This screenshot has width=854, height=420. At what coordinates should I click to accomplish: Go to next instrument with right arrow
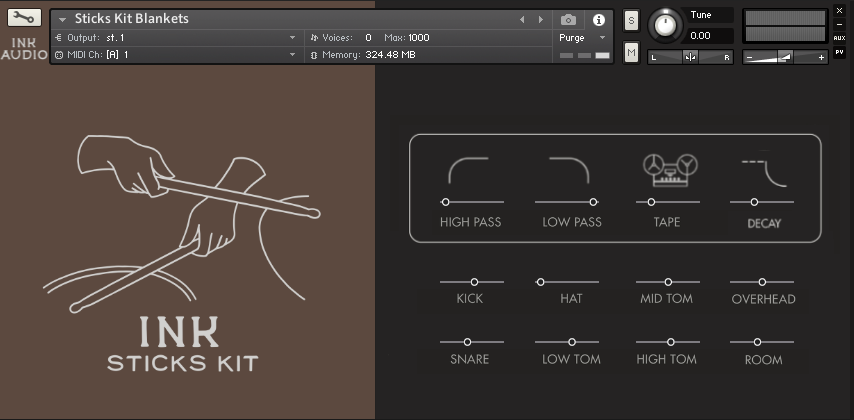[x=541, y=20]
